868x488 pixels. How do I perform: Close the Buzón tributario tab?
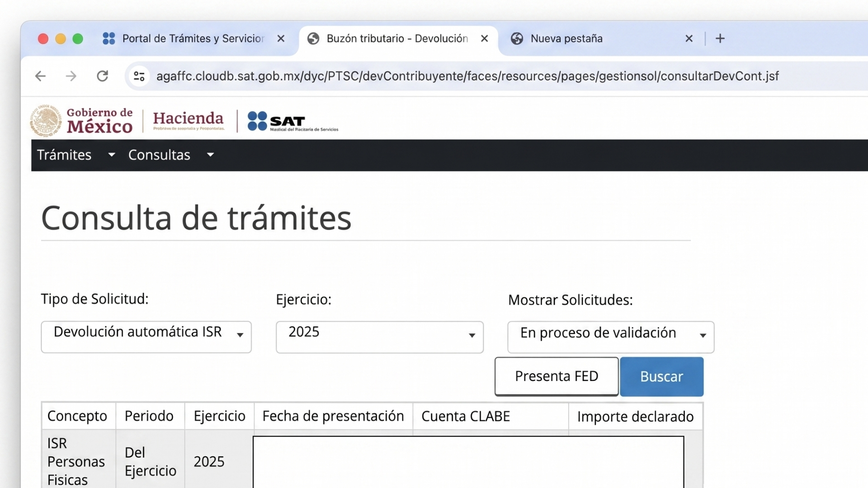[x=485, y=38]
